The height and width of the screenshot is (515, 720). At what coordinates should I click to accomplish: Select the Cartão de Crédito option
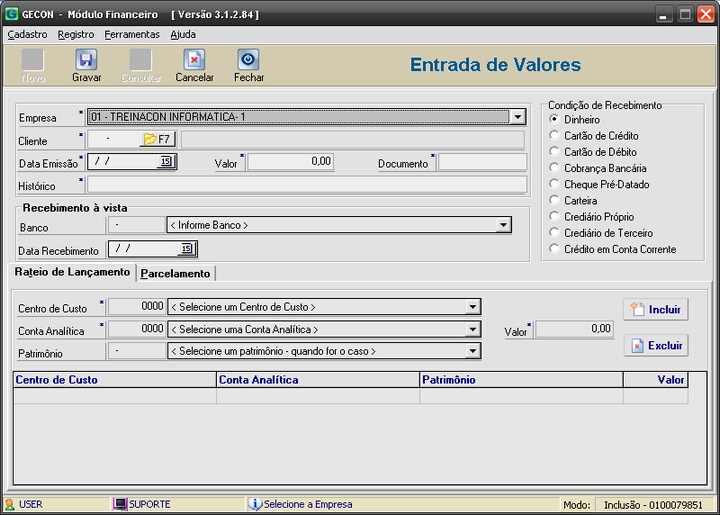(554, 135)
